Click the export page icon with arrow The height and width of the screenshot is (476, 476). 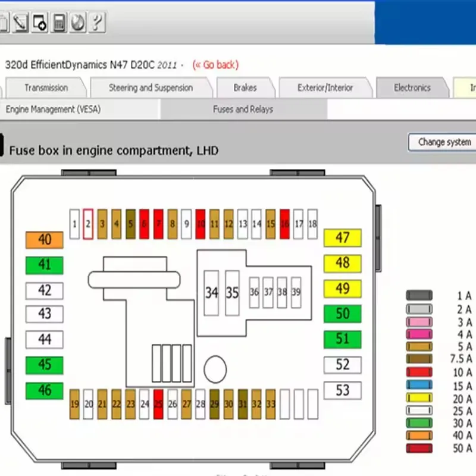point(39,24)
